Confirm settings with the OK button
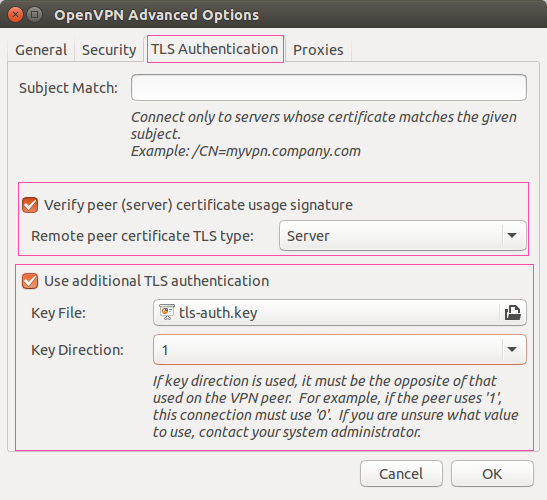547x500 pixels. pos(492,473)
